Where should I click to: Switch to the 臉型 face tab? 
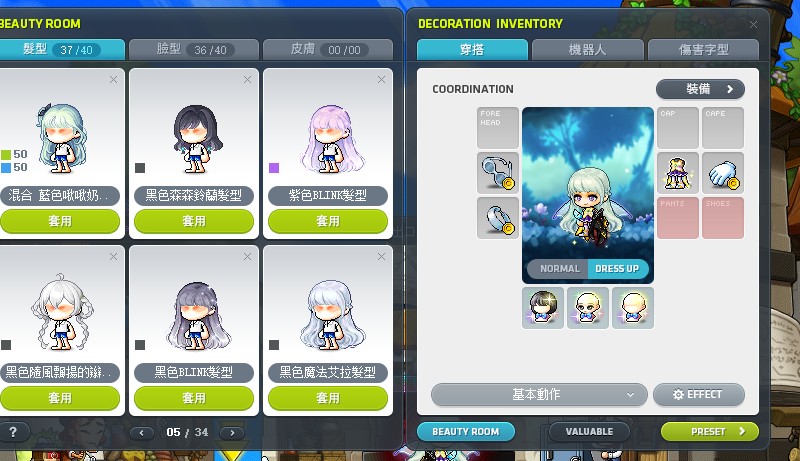(x=193, y=49)
